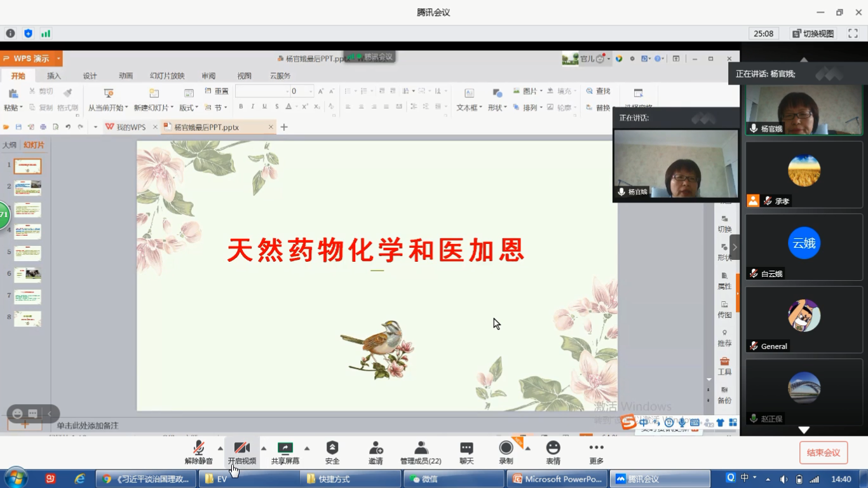
Task: Add new document tab with plus icon
Action: [x=284, y=127]
